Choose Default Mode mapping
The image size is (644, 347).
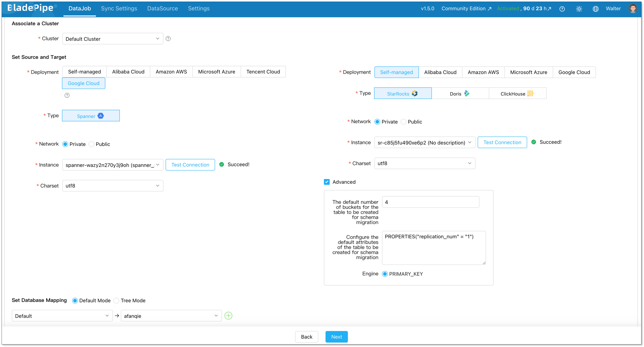click(x=75, y=300)
